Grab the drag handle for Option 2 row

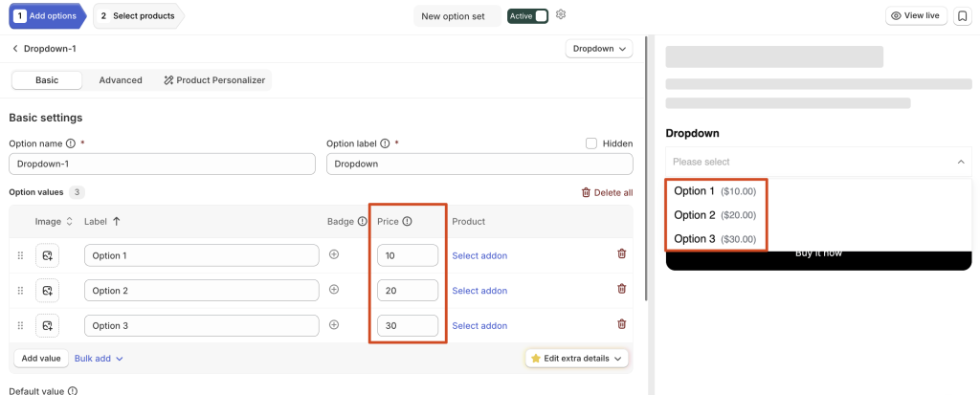pos(20,291)
